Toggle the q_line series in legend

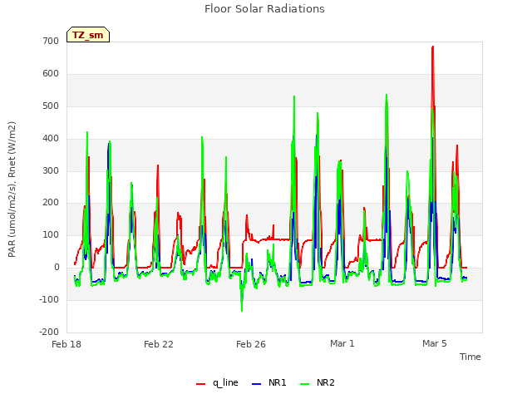point(217,383)
